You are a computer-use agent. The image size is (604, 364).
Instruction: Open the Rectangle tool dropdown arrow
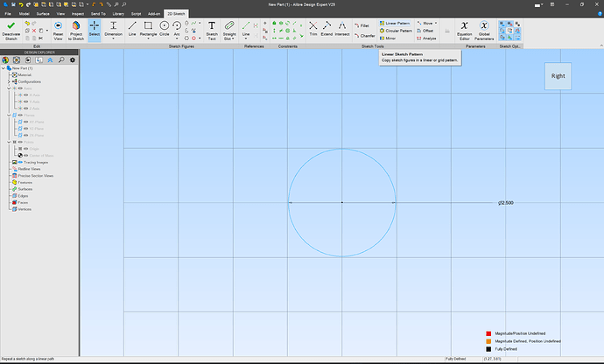tap(148, 38)
